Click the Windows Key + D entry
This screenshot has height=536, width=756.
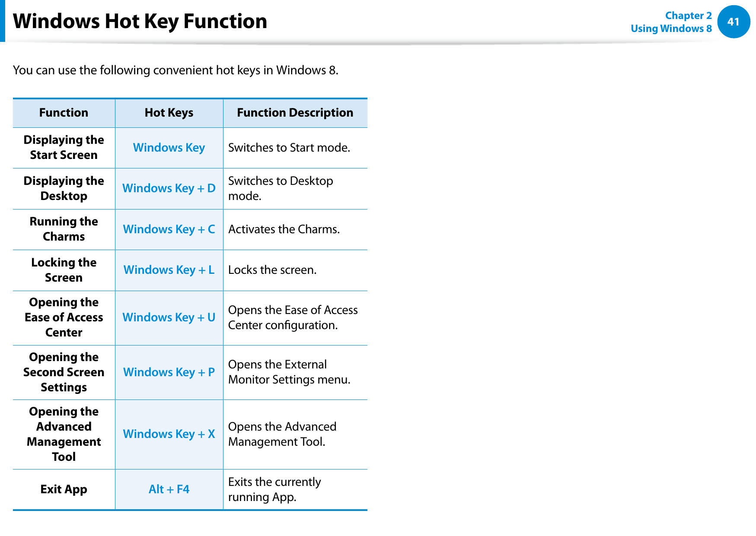pyautogui.click(x=169, y=188)
